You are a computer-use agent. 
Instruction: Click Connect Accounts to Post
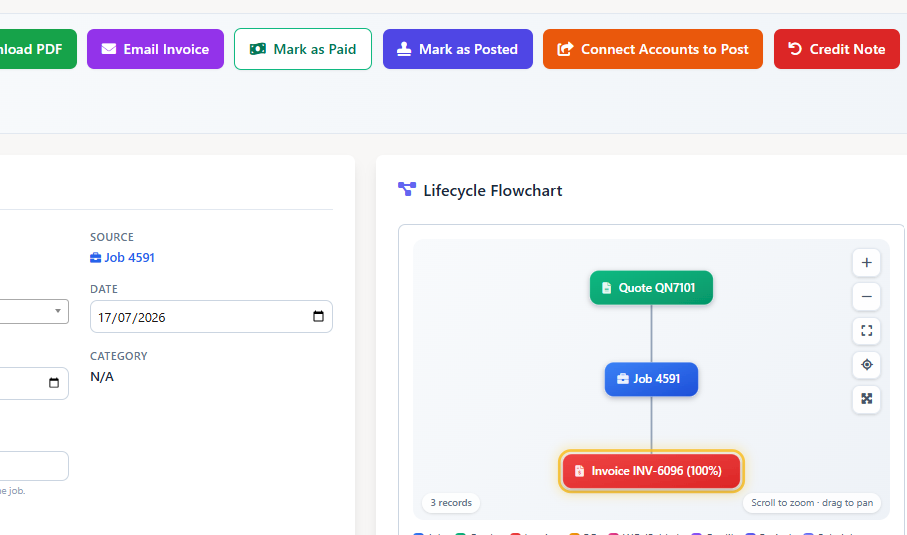pyautogui.click(x=652, y=49)
